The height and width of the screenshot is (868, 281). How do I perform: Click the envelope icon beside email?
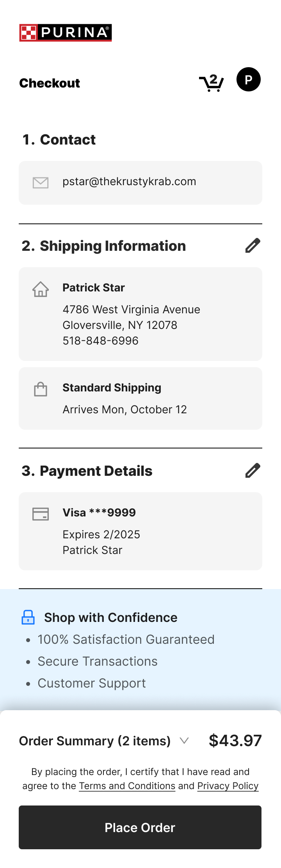[41, 182]
